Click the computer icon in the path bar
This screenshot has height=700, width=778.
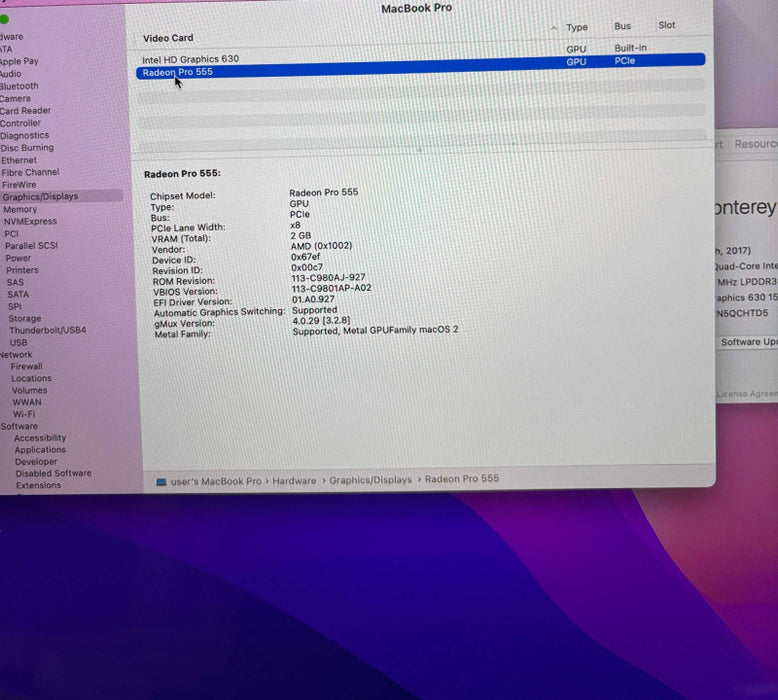pos(161,482)
